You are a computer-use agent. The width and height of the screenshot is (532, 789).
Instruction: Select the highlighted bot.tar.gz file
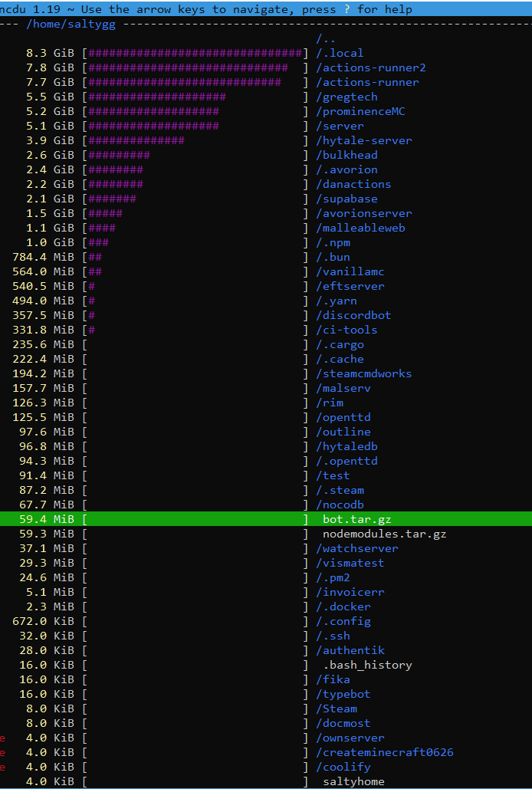coord(266,519)
